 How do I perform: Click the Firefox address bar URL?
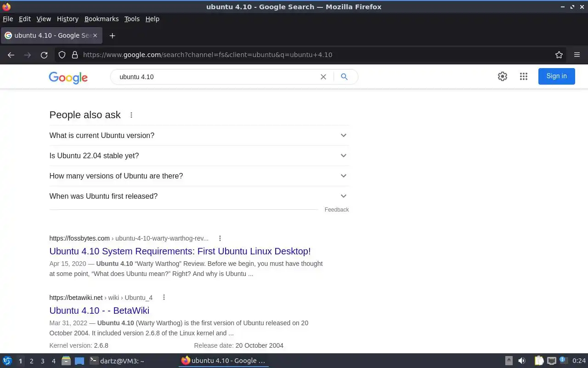(x=208, y=55)
